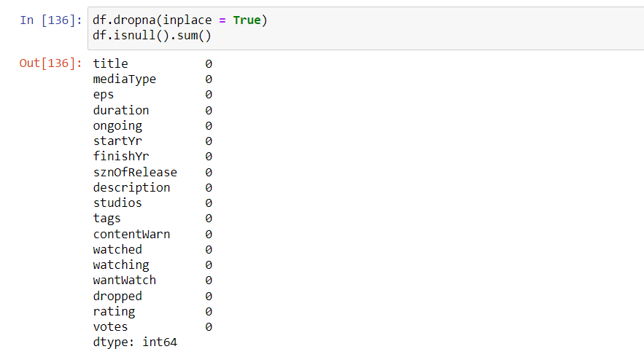Select the mediaType output row
The height and width of the screenshot is (349, 644).
point(124,79)
